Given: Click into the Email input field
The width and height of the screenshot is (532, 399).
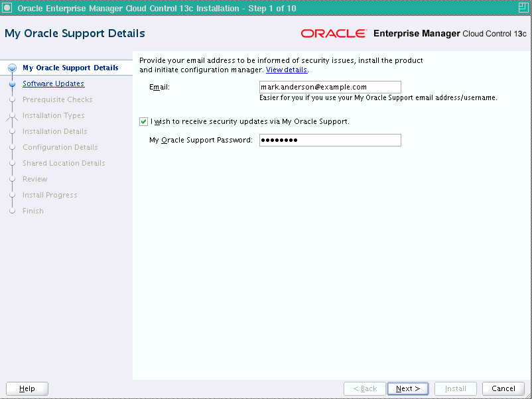Looking at the screenshot, I should (330, 87).
